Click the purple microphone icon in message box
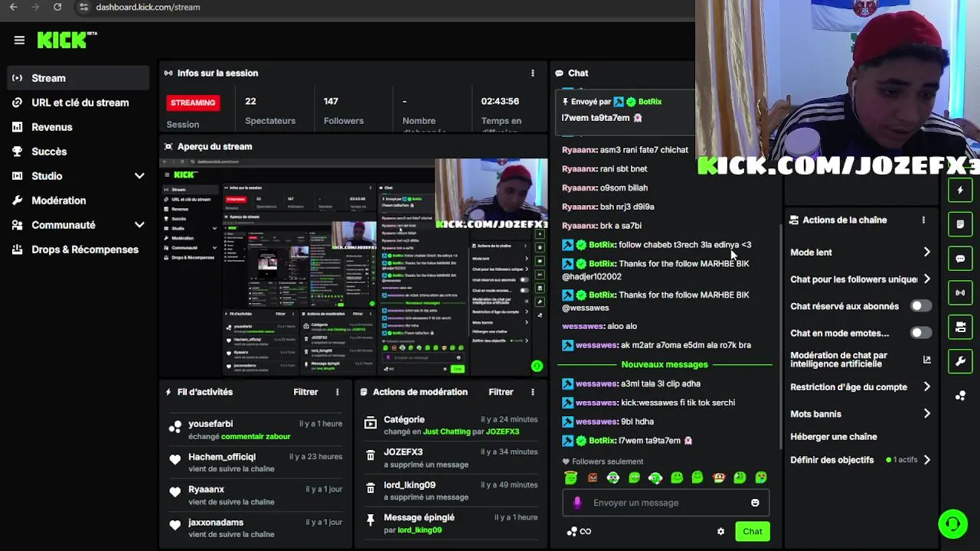Screen dimensions: 980x551 (577, 503)
